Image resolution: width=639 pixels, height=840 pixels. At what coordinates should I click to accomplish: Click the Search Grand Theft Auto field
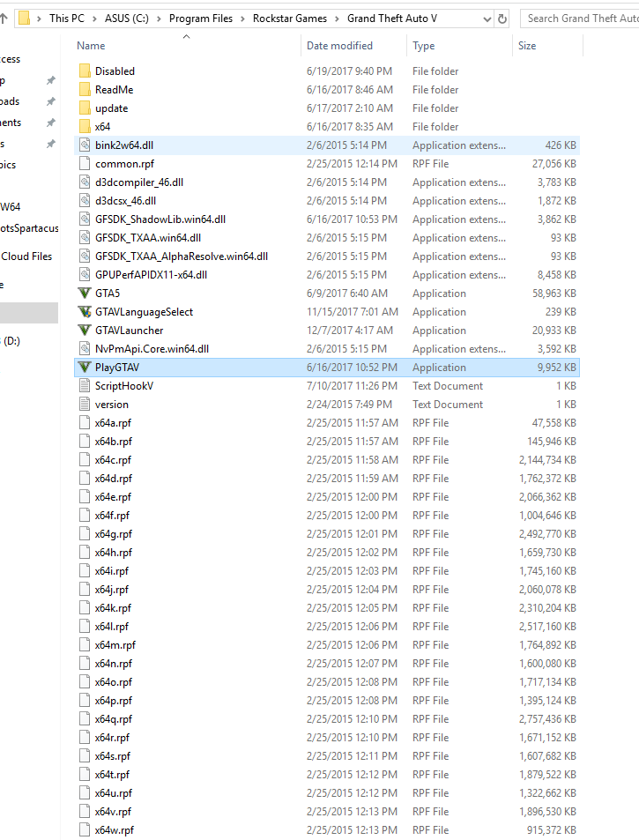pyautogui.click(x=580, y=19)
